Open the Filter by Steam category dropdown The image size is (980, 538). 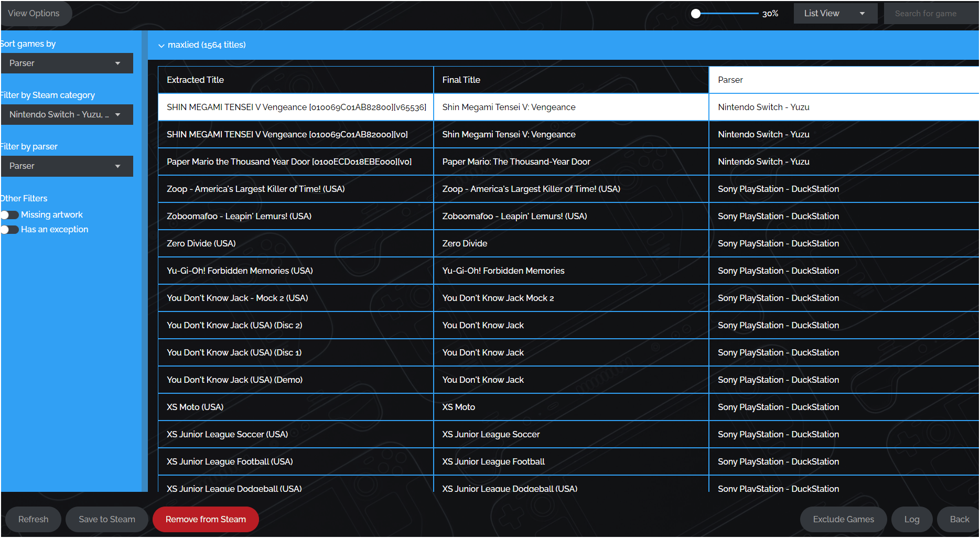point(67,114)
